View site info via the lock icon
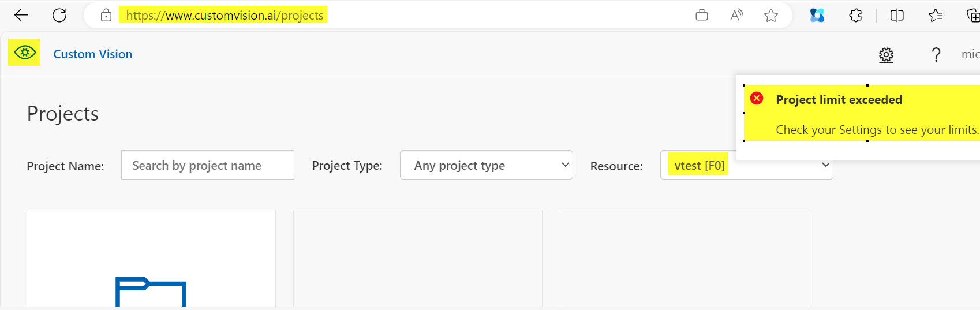980x310 pixels. click(x=106, y=16)
